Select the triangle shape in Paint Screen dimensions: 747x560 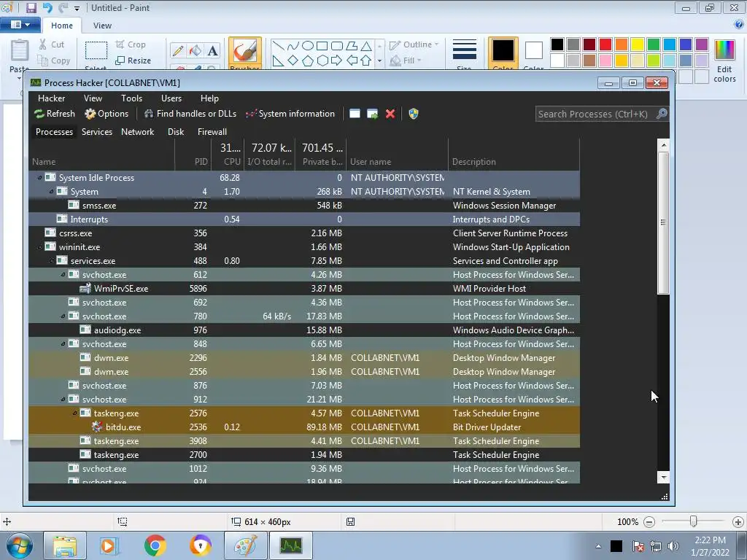click(366, 46)
